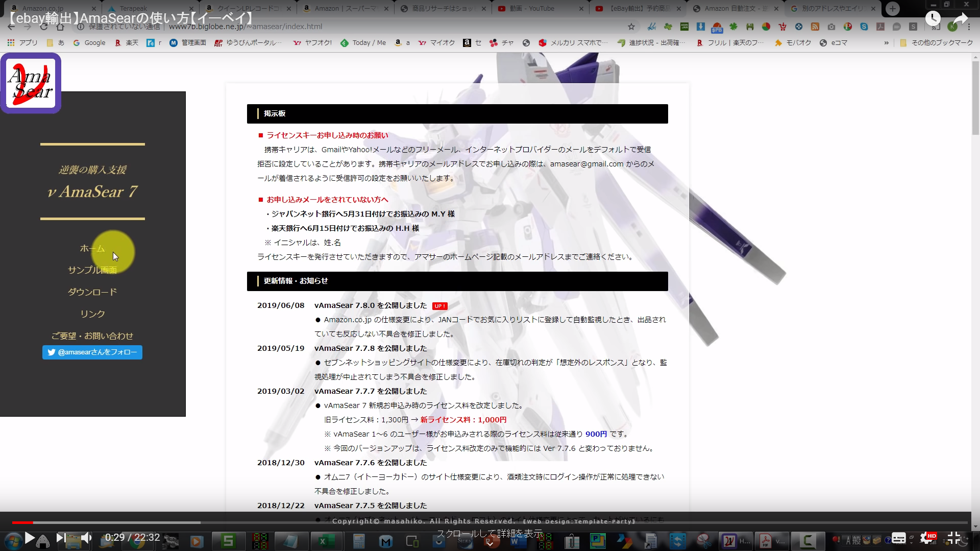
Task: Click the Share arrow icon
Action: [x=961, y=19]
